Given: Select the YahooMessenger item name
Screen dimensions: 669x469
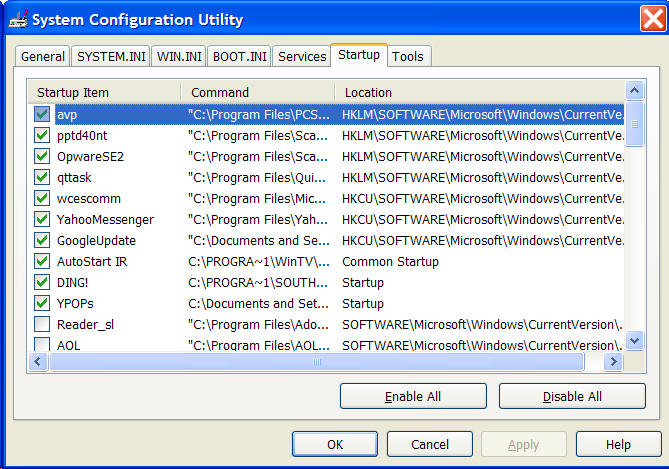Looking at the screenshot, I should [x=105, y=219].
